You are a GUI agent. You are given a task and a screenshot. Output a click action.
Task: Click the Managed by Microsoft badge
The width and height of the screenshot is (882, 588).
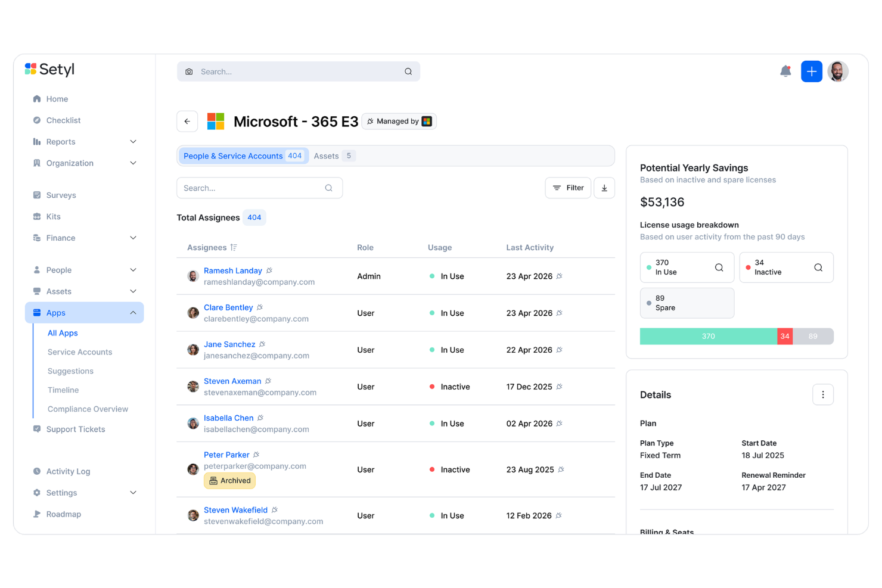click(399, 122)
